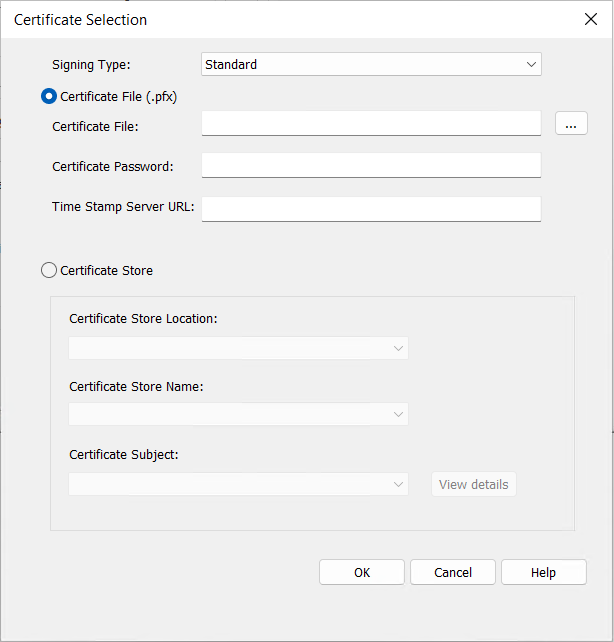This screenshot has height=642, width=614.
Task: Expand the Certificate Store Location dropdown
Action: [238, 348]
